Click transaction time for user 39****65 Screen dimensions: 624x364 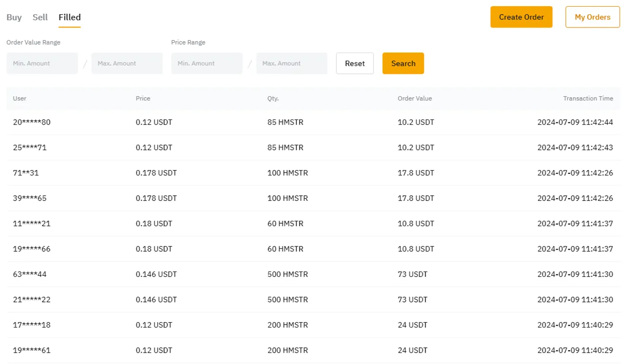[x=575, y=198]
